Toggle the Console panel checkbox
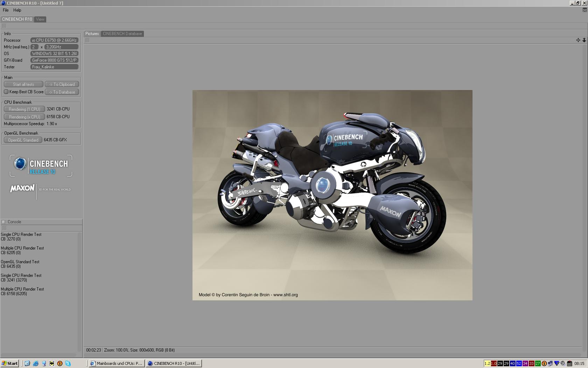 pos(3,222)
